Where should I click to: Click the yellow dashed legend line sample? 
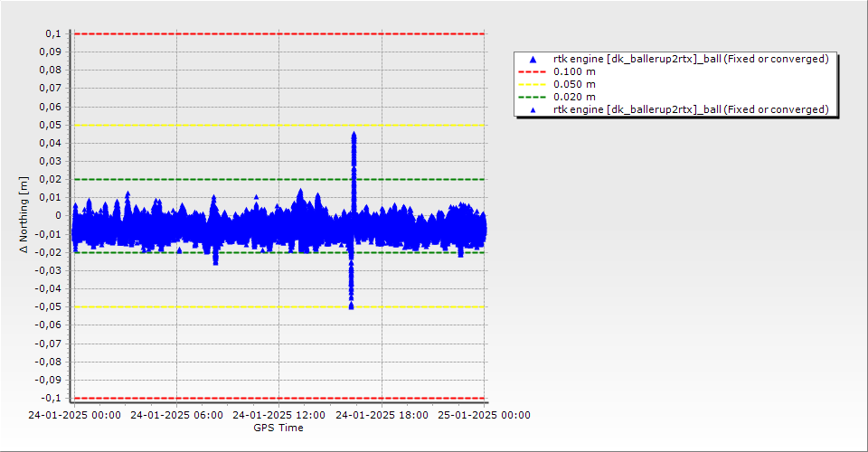click(x=532, y=85)
